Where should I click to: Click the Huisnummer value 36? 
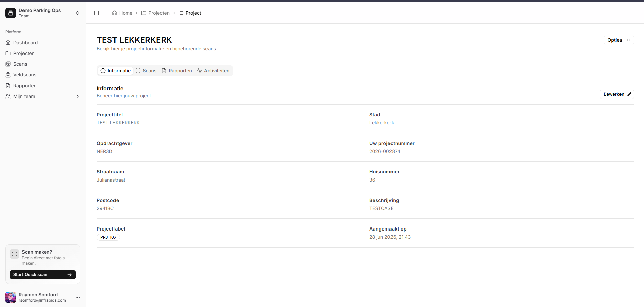(372, 180)
